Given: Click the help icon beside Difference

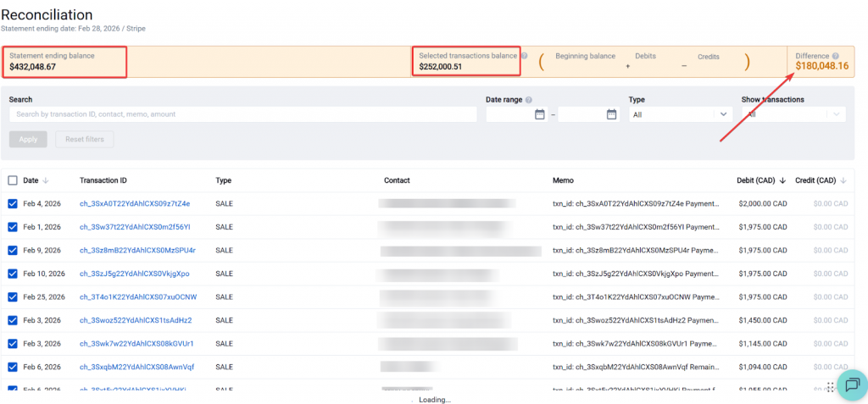Looking at the screenshot, I should (836, 56).
